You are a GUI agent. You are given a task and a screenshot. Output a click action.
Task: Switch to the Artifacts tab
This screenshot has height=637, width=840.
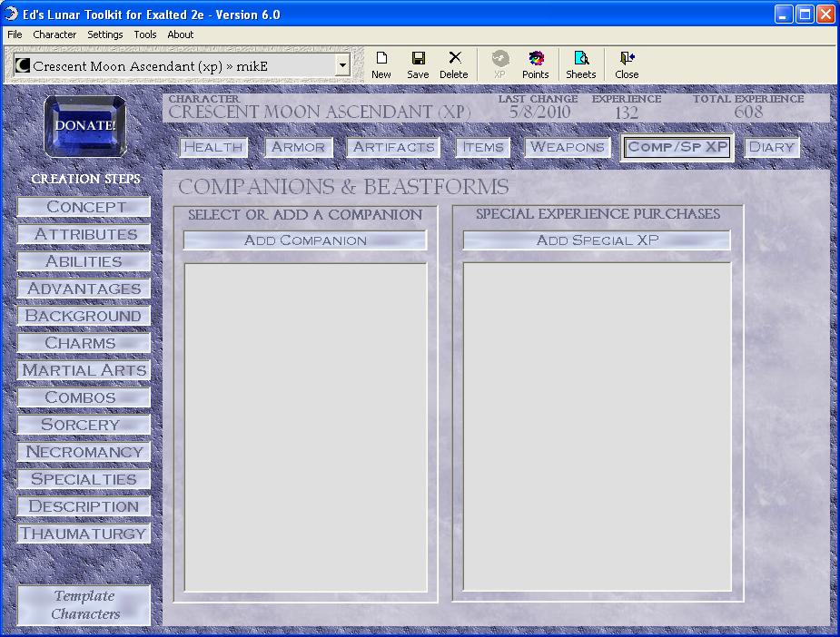[x=393, y=147]
